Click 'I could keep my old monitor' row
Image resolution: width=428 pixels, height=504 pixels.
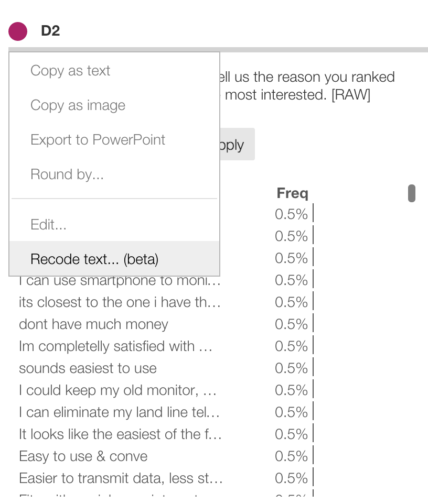117,390
